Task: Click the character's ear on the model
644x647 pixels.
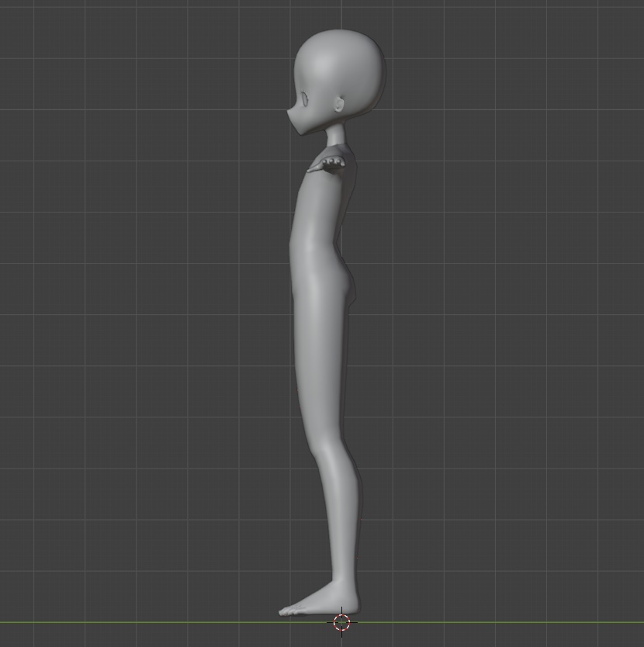Action: [338, 103]
